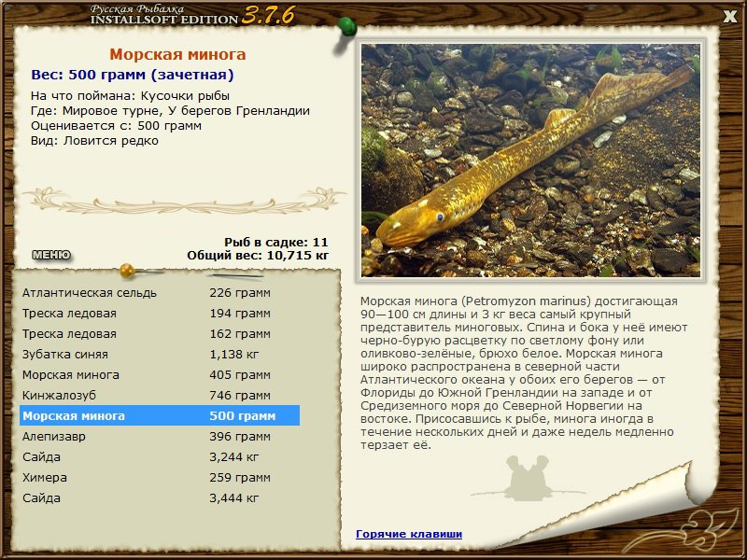The width and height of the screenshot is (747, 560).
Task: Click the Вес: 500 грамм (зачетная) text
Action: coord(133,75)
